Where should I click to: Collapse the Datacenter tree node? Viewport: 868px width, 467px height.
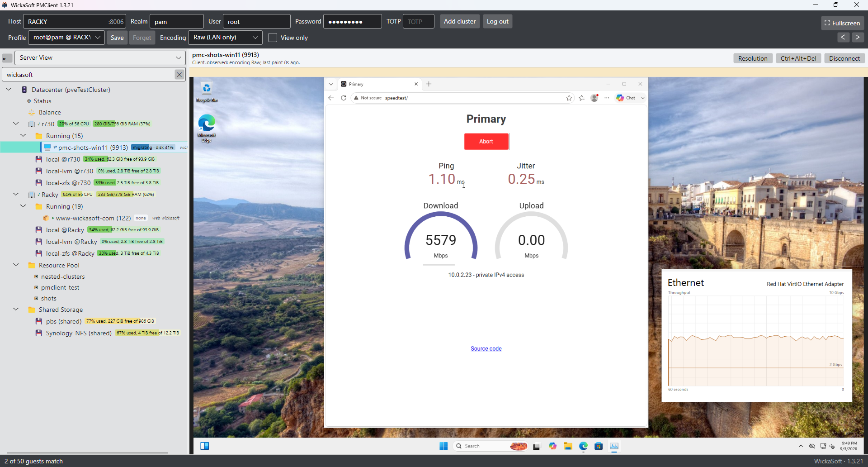9,90
